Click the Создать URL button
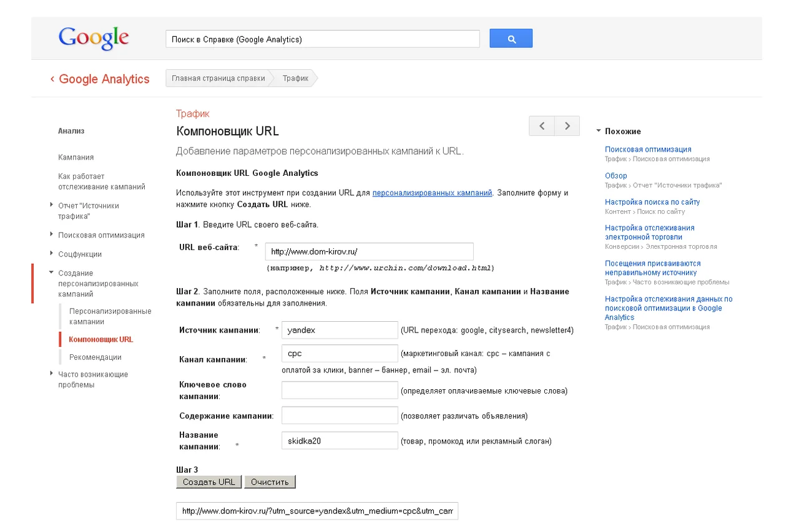Viewport: 799px width, 532px height. tap(209, 482)
